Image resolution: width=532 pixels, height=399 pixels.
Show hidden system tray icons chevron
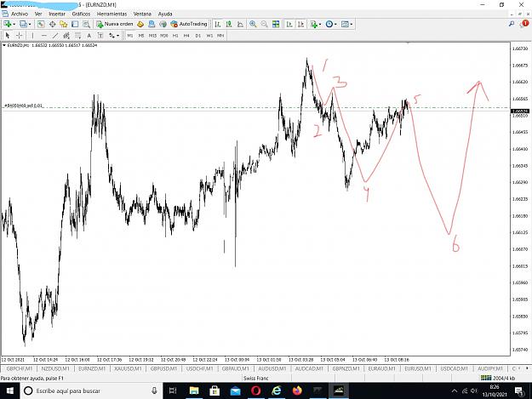[455, 390]
